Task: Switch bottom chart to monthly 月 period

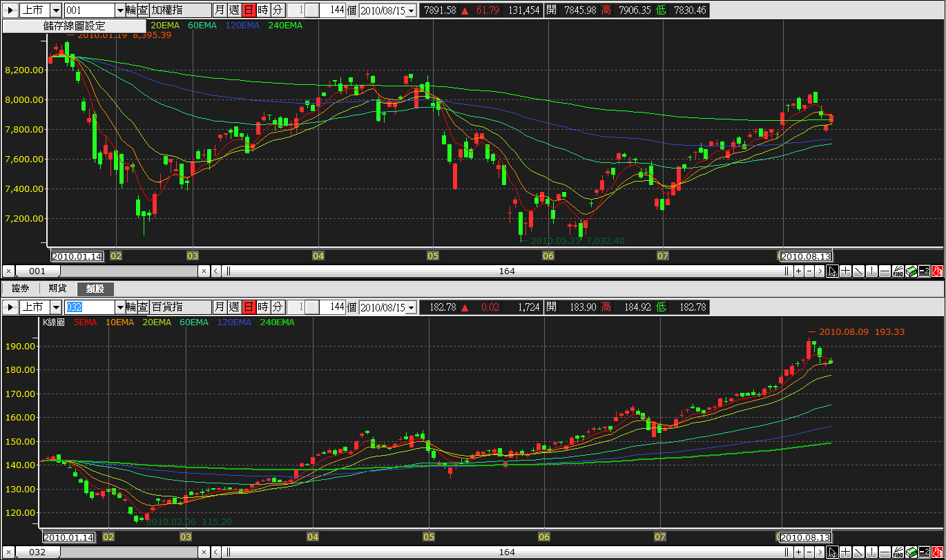Action: [x=219, y=307]
